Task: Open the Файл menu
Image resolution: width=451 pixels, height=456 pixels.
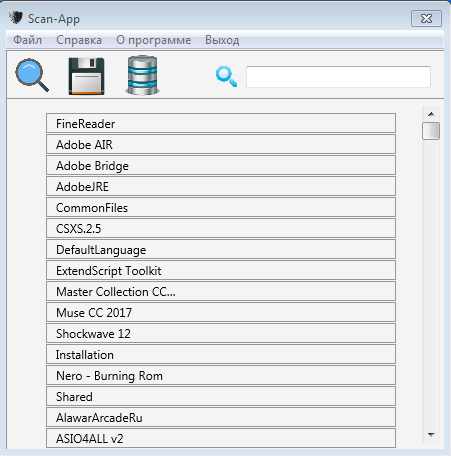Action: click(x=27, y=40)
